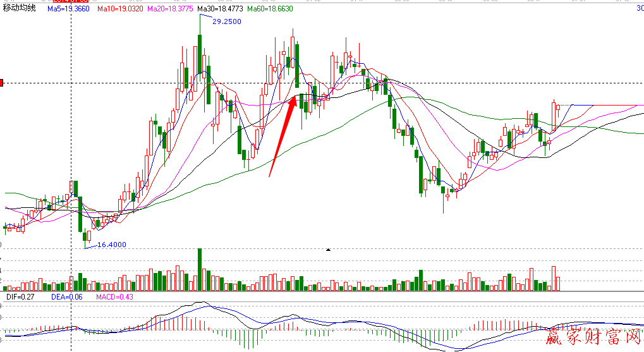
Task: Click the DEA=0.06 indicator value
Action: click(x=66, y=297)
